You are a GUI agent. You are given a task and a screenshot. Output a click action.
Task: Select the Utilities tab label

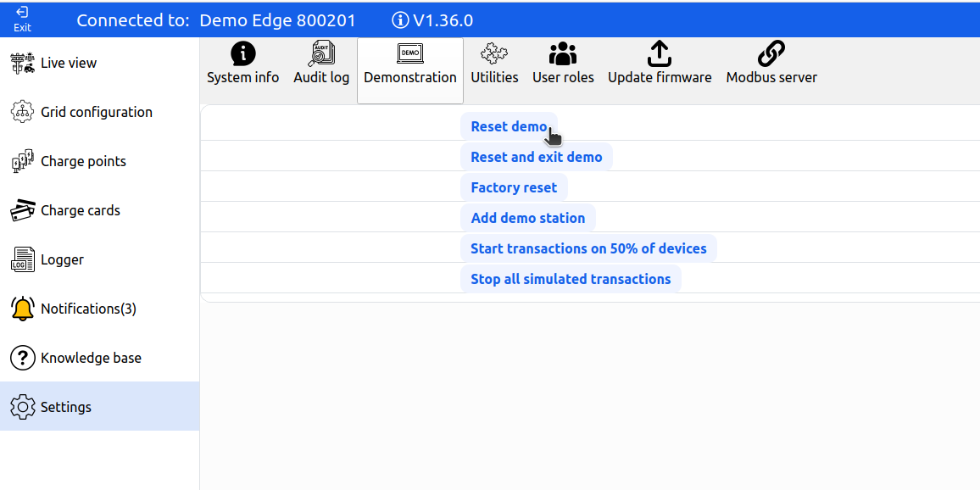[494, 77]
